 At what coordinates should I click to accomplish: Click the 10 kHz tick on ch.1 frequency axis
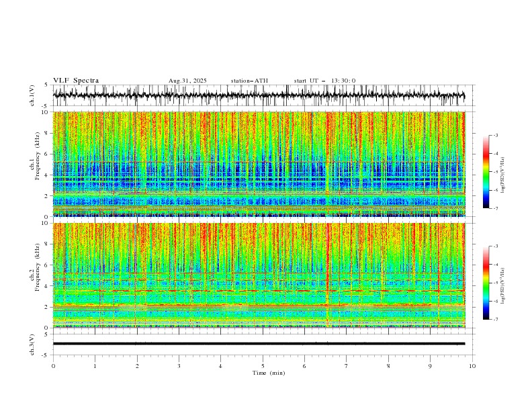[45, 112]
